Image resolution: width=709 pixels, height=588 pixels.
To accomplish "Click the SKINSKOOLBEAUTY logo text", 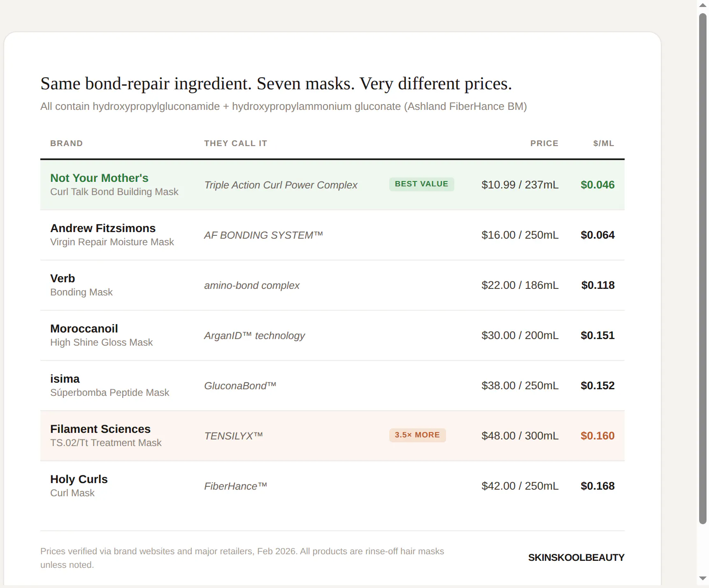I will point(576,558).
